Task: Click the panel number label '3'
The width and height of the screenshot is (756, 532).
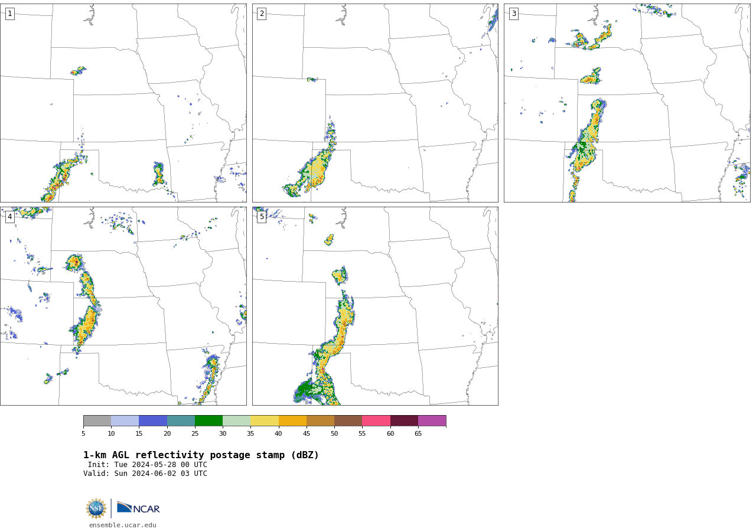Action: point(514,14)
